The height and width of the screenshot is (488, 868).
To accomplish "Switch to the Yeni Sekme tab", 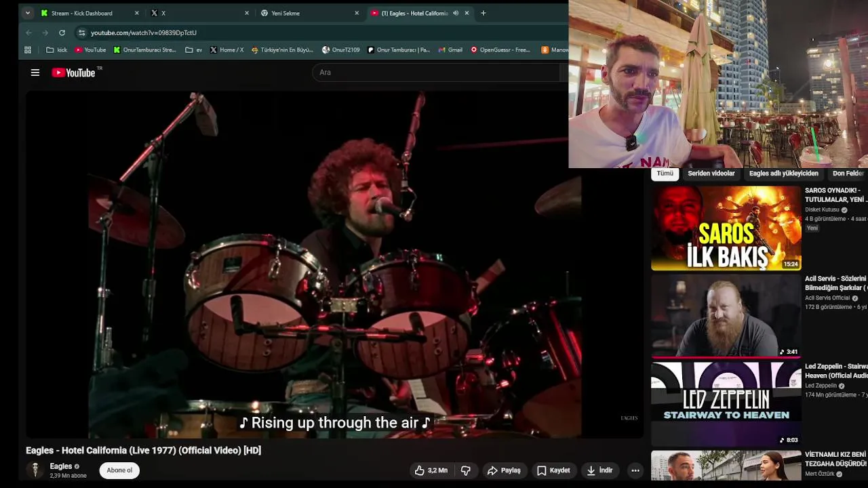I will click(x=285, y=13).
